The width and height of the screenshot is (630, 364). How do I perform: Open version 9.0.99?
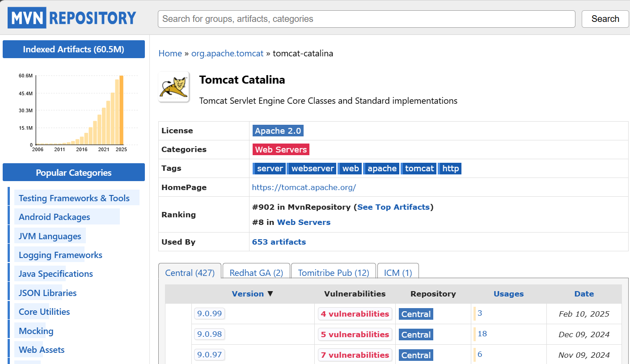point(210,313)
